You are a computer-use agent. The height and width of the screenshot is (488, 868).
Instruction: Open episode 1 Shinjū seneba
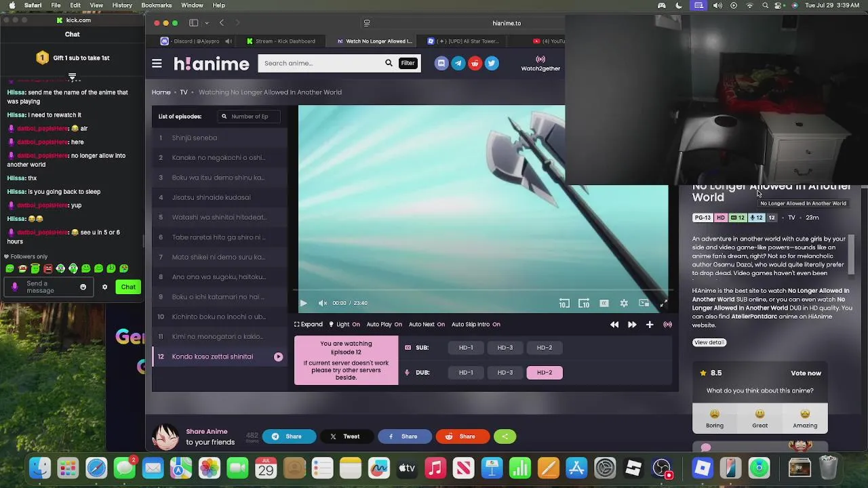220,138
